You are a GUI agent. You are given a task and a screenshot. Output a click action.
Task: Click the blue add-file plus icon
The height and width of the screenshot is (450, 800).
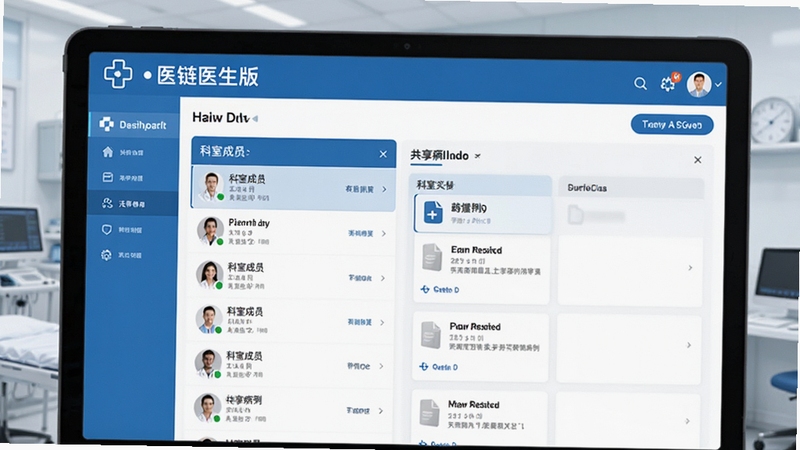[x=433, y=213]
